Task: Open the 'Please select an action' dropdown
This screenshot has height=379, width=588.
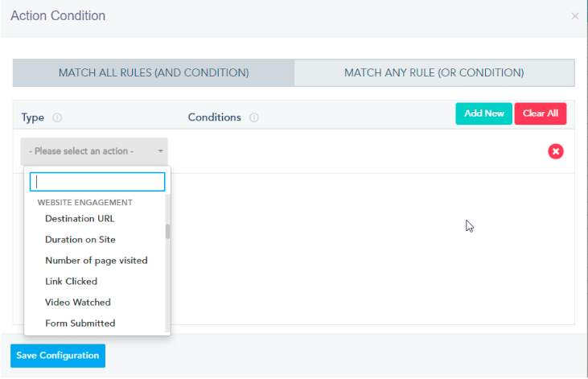Action: point(88,151)
